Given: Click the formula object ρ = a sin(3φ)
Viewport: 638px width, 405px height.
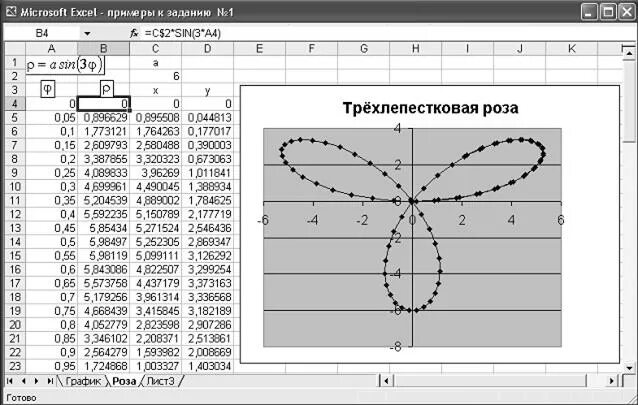Looking at the screenshot, I should click(65, 65).
